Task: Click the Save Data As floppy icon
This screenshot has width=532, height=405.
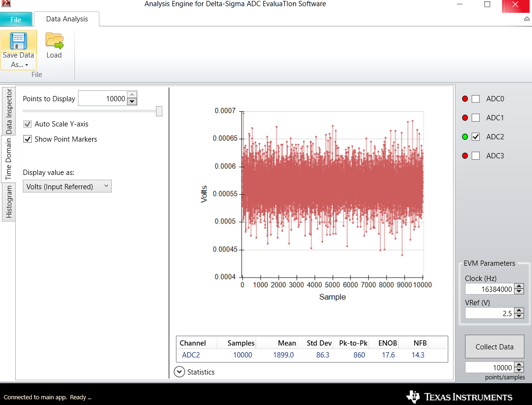Action: tap(19, 41)
